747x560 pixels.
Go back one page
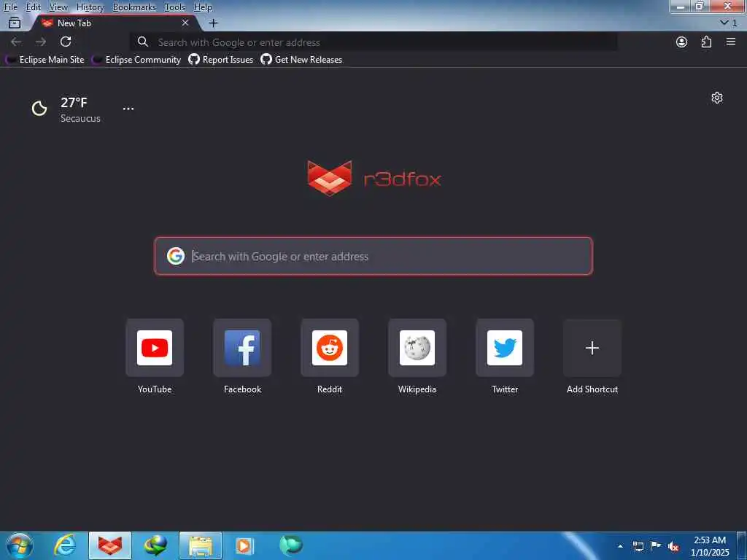16,42
